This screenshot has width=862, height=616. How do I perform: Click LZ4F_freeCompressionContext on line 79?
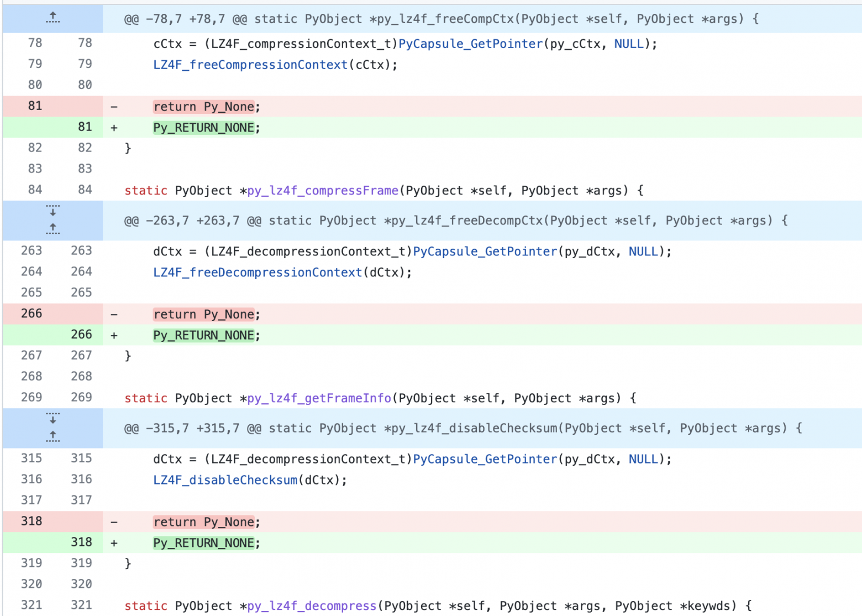tap(250, 65)
